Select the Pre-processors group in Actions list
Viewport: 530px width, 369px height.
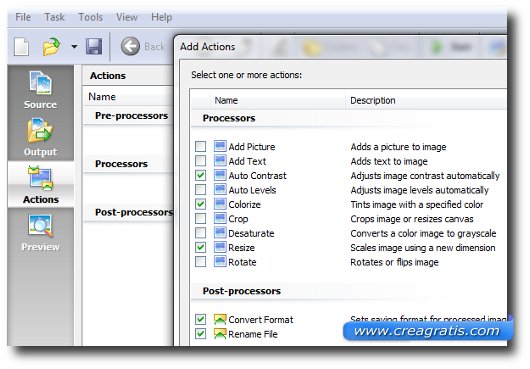tap(131, 116)
